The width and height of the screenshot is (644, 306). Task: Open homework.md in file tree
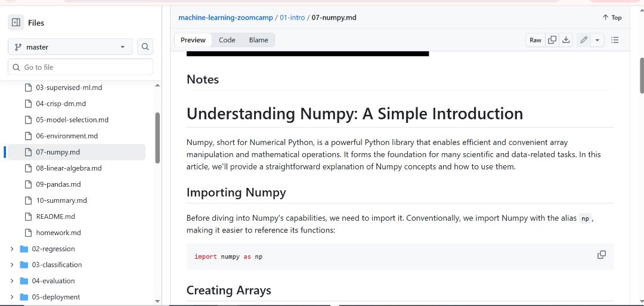tap(58, 233)
